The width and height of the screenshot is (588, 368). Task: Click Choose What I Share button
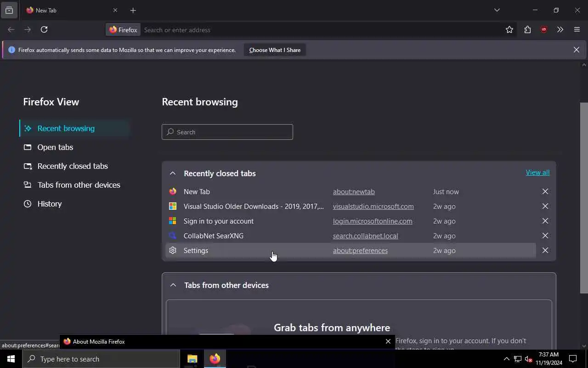[x=275, y=50]
